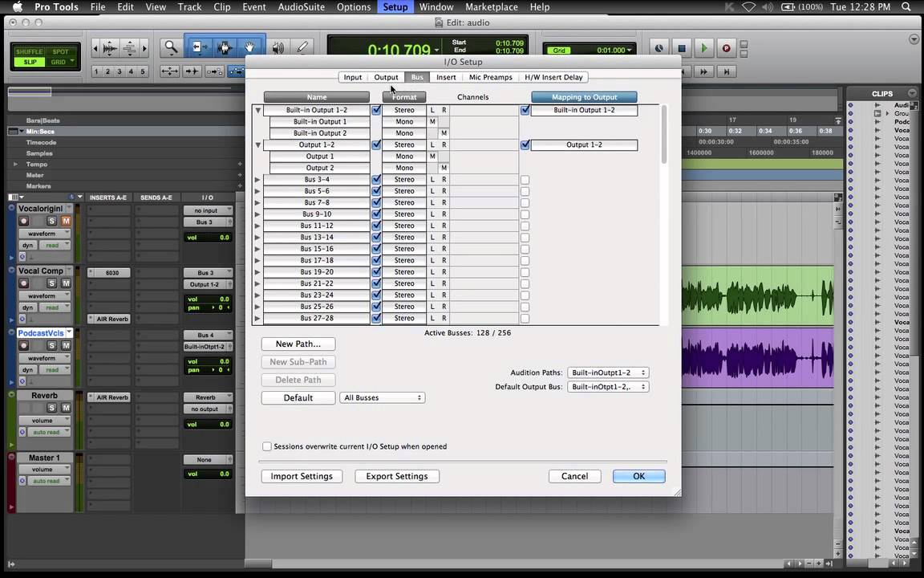
Task: Click horizontal zoom out arrow
Action: [95, 48]
